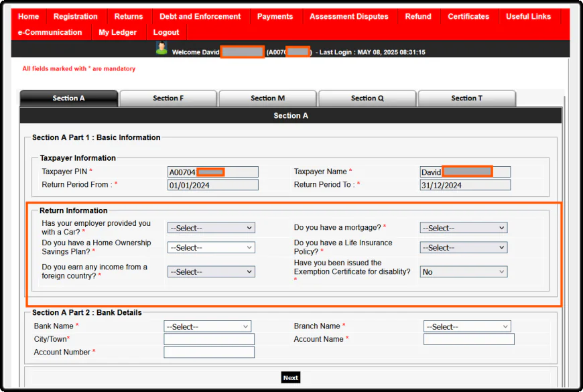This screenshot has width=583, height=392.
Task: Open the Useful Links menu
Action: click(528, 16)
